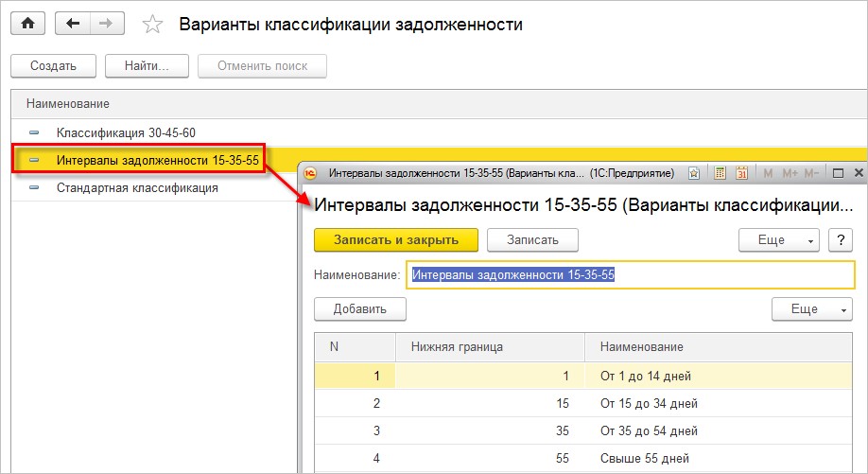Open the calculator in dialog title bar
The image size is (868, 474).
pos(720,173)
